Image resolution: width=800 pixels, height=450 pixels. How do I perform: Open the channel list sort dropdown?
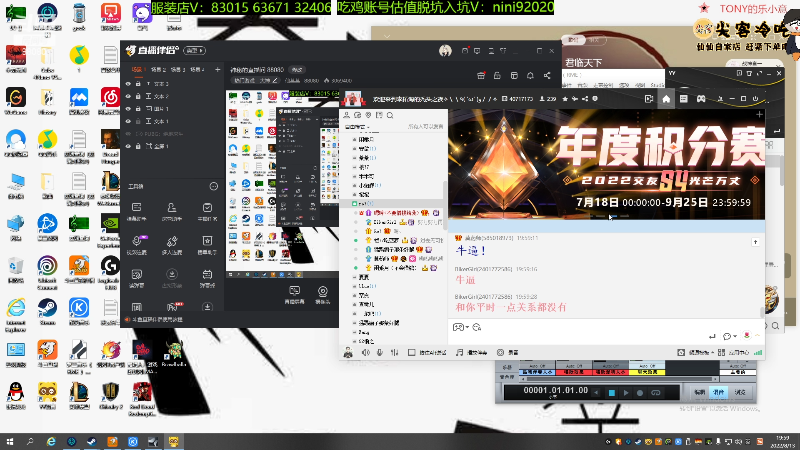357,127
